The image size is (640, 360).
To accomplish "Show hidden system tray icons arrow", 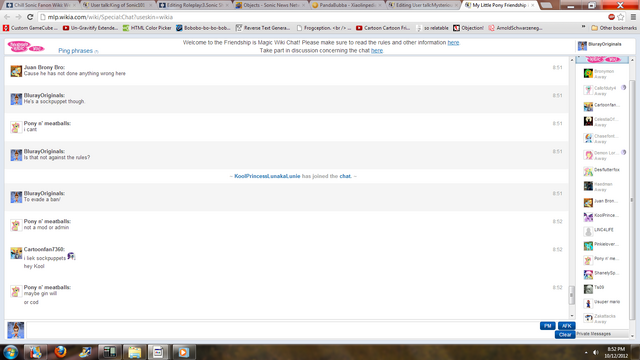I will point(586,352).
